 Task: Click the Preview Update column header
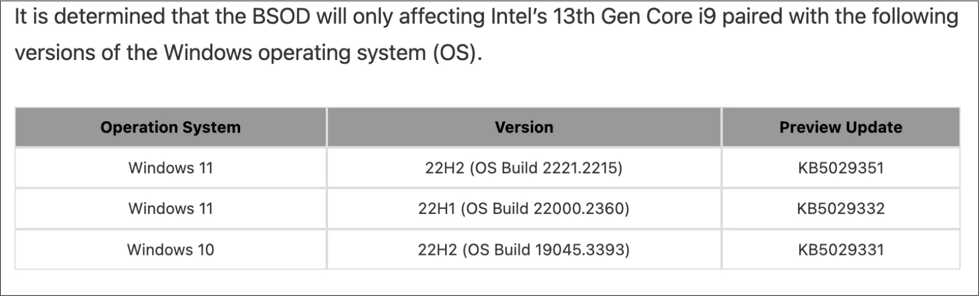coord(840,128)
